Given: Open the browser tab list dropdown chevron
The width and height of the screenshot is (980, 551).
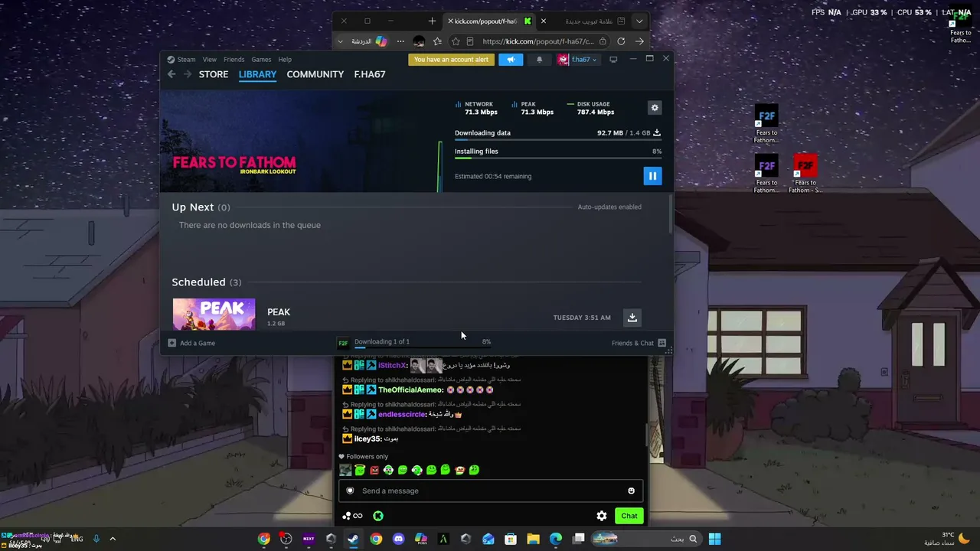Looking at the screenshot, I should pos(639,21).
